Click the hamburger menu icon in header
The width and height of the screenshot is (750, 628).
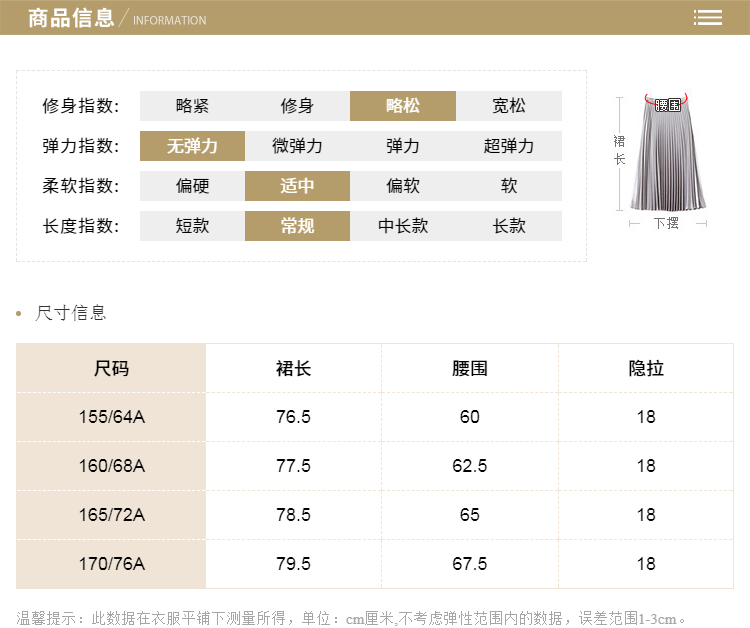(708, 18)
